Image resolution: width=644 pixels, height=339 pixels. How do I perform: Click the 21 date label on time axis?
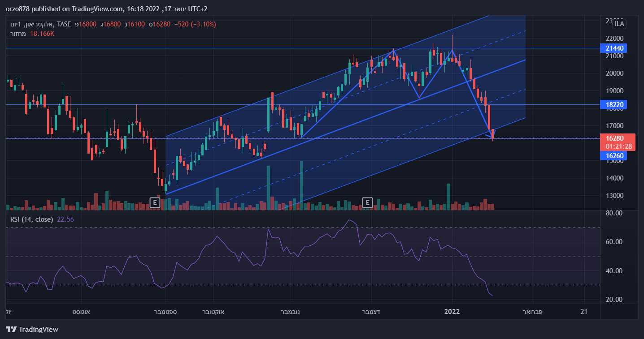pyautogui.click(x=584, y=312)
